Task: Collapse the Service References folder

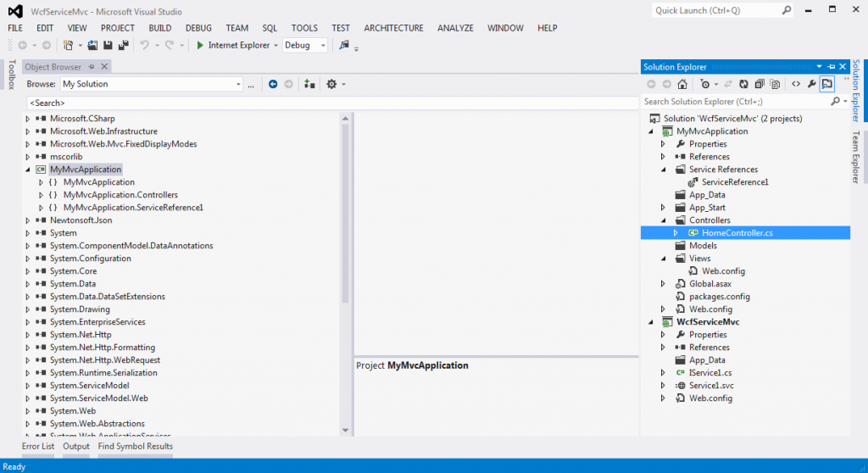Action: coord(663,170)
